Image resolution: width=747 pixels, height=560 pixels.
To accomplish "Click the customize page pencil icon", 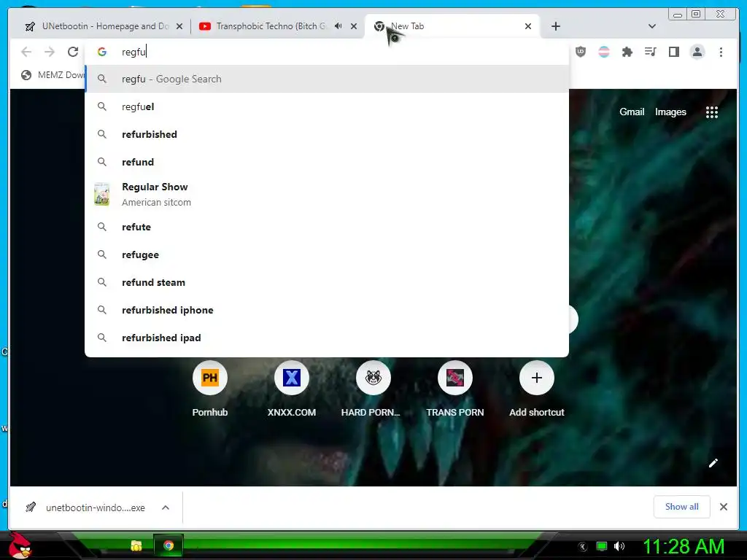I will [x=713, y=463].
